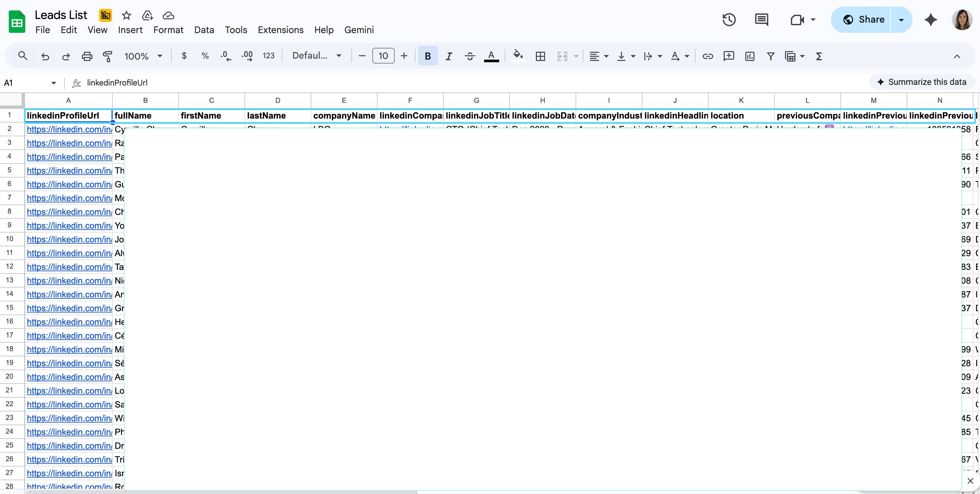Apply percent format icon

point(205,56)
